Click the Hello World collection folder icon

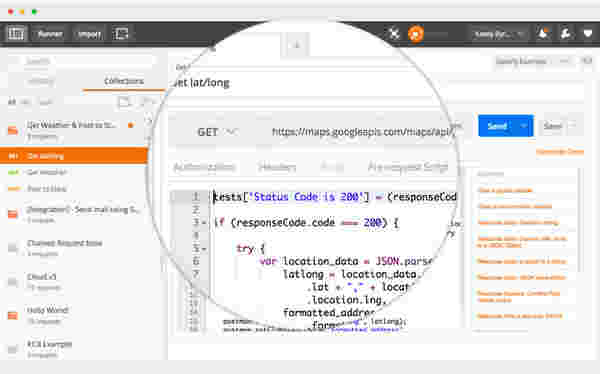(x=13, y=315)
